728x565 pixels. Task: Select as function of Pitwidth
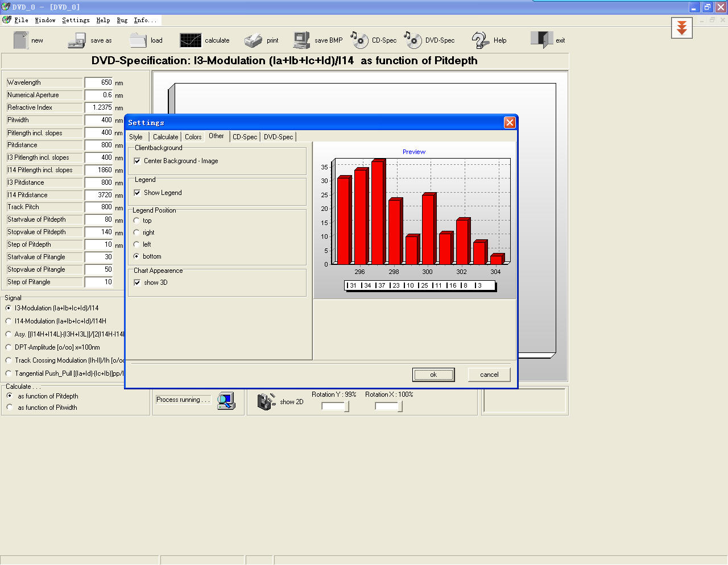coord(10,408)
